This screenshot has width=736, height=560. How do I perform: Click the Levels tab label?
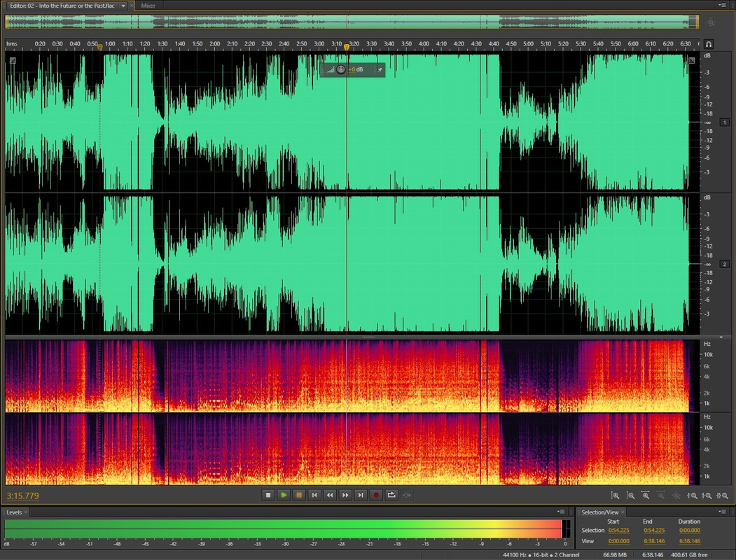14,512
